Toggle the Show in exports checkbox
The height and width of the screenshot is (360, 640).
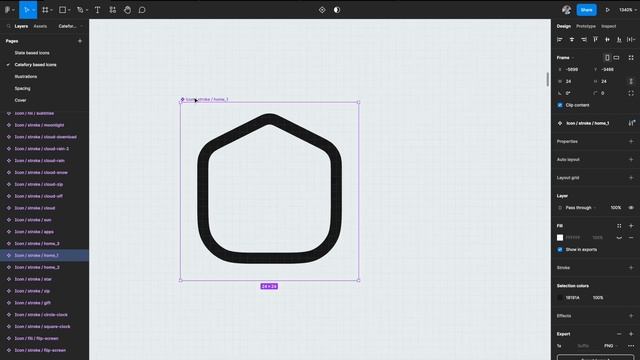pyautogui.click(x=560, y=249)
